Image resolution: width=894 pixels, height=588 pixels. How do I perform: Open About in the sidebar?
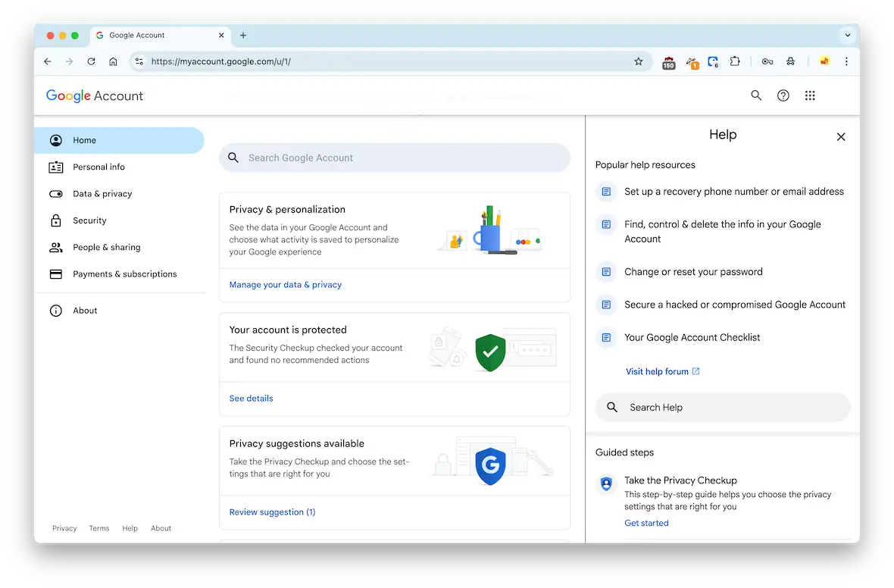(119, 311)
